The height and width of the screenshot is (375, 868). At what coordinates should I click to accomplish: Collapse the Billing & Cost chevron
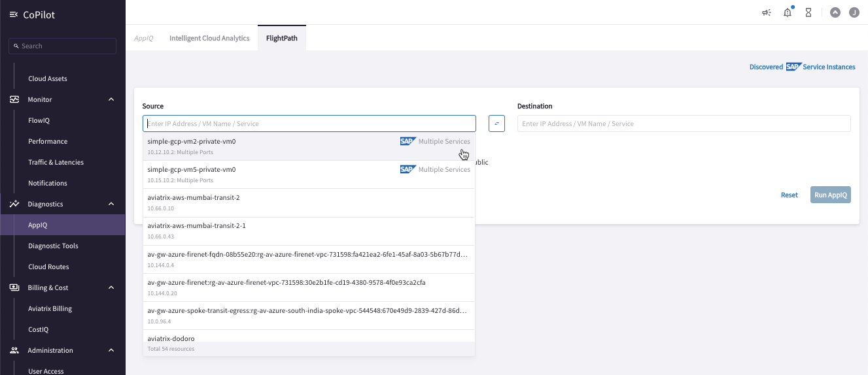(111, 287)
